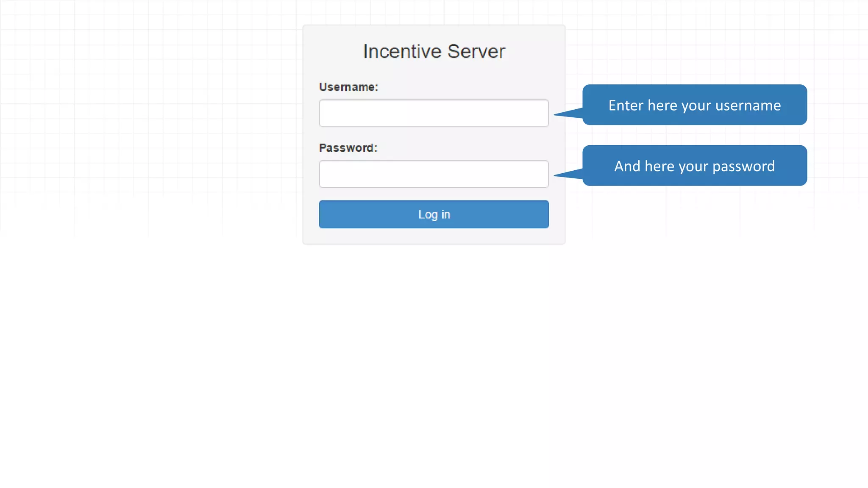Click the grey panel area below Log in

coord(434,236)
